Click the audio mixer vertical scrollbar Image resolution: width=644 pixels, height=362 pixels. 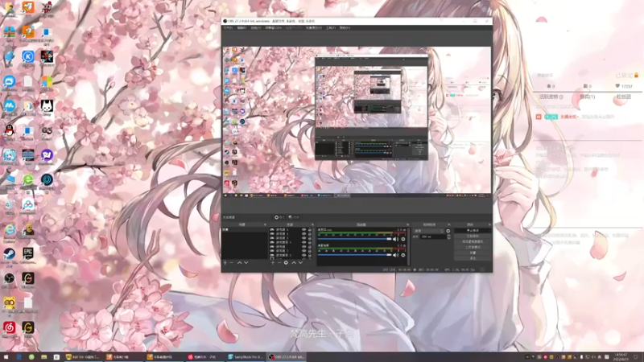[408, 247]
